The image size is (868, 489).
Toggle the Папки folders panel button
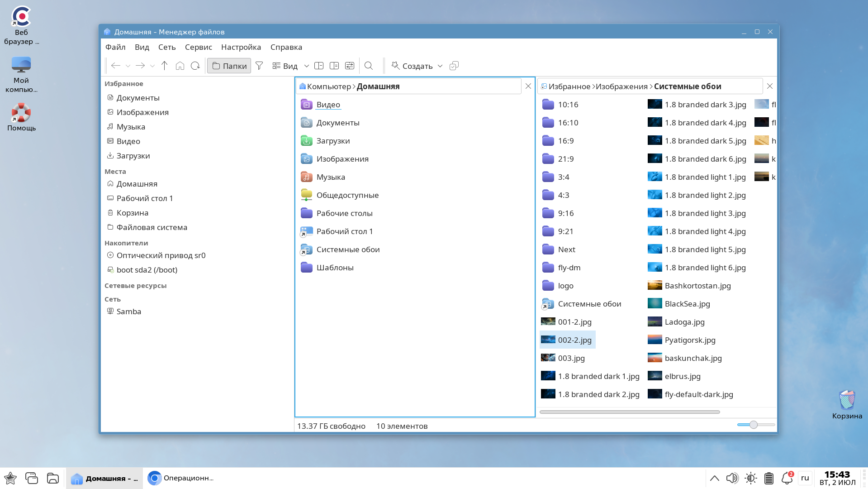pos(229,66)
